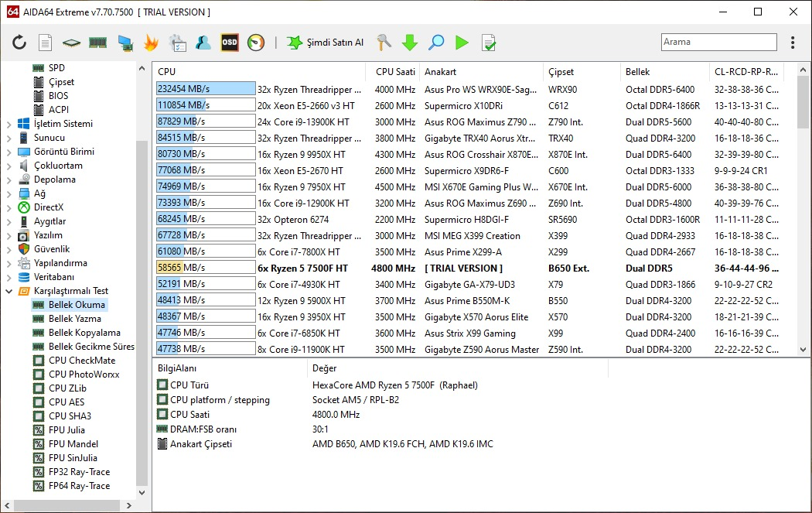Viewport: 812px width, 513px height.
Task: Expand the Görüntü Birimi node
Action: point(9,152)
